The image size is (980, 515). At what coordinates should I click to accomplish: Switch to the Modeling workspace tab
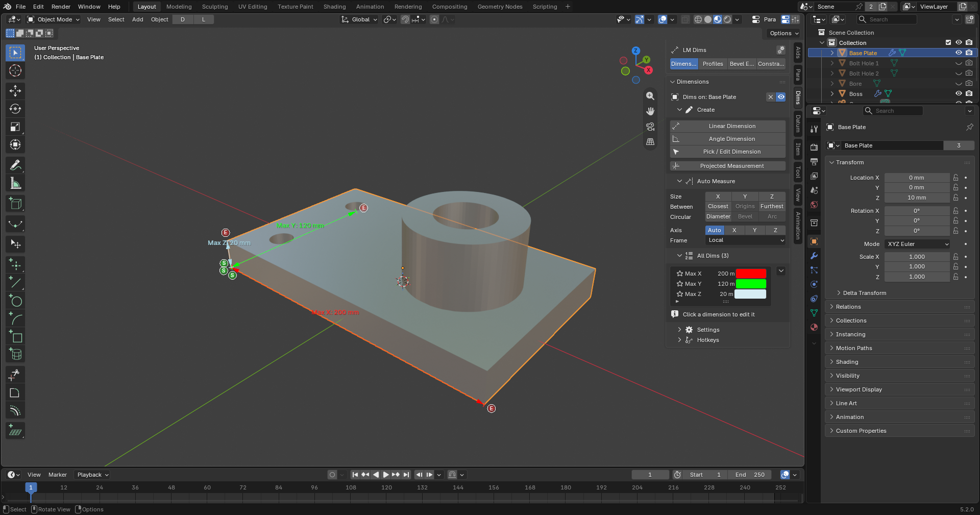pyautogui.click(x=179, y=7)
